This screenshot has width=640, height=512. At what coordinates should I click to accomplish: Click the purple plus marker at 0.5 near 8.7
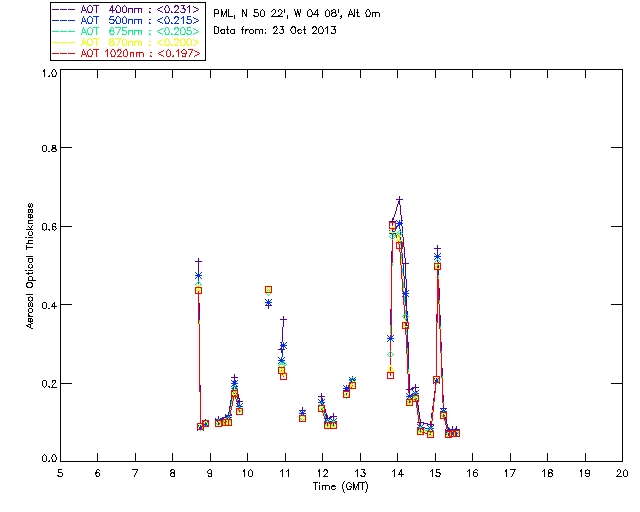[198, 261]
